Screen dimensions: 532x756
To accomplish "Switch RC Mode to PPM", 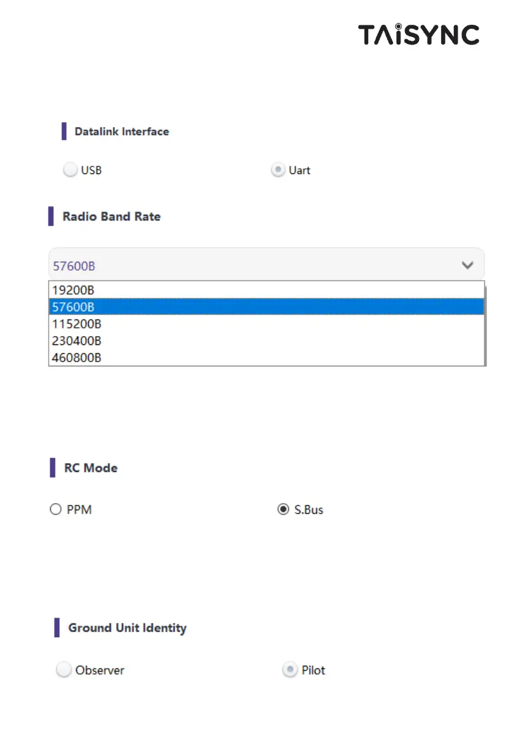I will pyautogui.click(x=55, y=510).
